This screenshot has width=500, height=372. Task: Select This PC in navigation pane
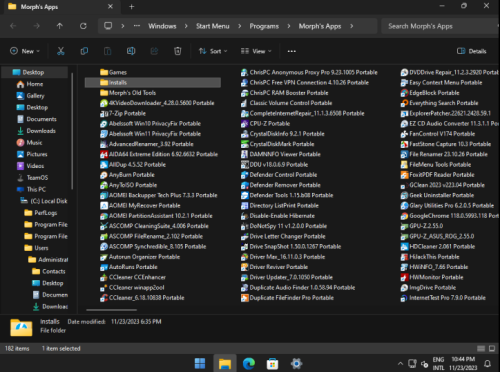pos(31,189)
